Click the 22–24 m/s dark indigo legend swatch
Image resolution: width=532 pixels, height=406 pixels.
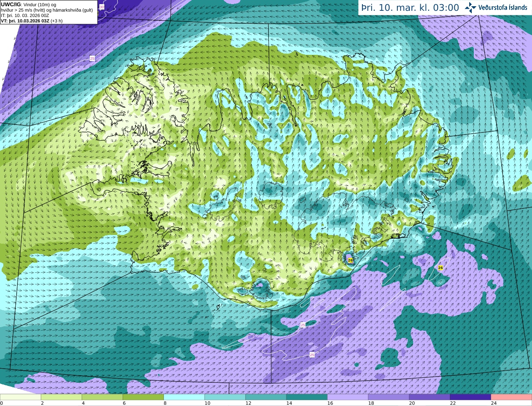point(471,397)
